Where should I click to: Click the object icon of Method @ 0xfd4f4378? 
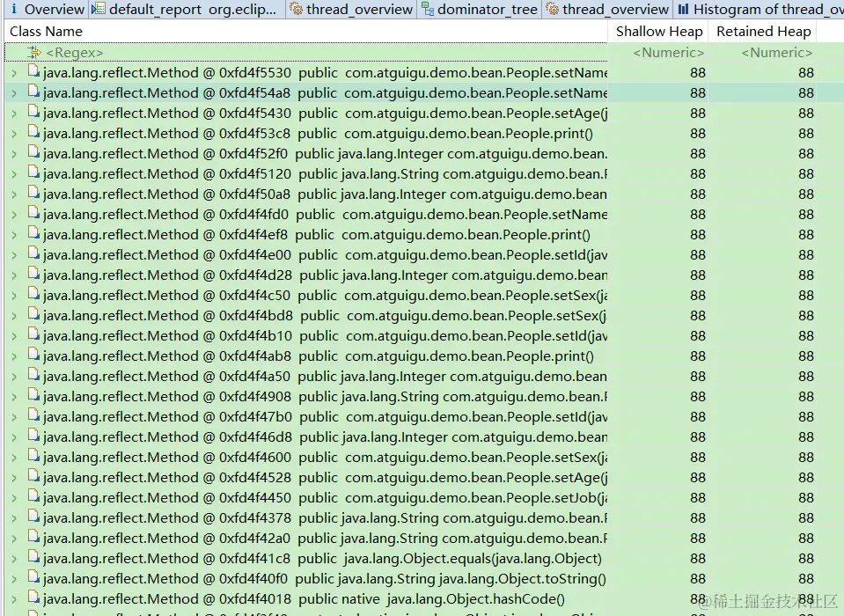[34, 517]
